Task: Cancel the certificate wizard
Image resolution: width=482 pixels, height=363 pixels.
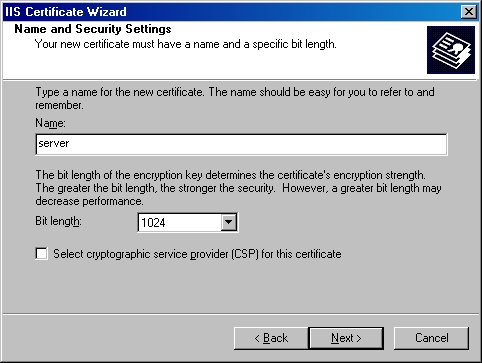Action: [x=431, y=338]
